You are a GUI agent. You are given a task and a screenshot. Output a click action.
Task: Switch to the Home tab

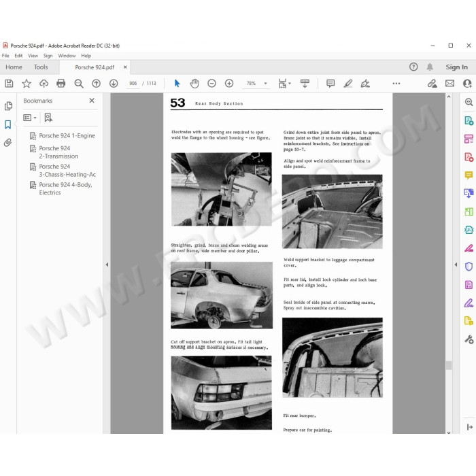[14, 67]
